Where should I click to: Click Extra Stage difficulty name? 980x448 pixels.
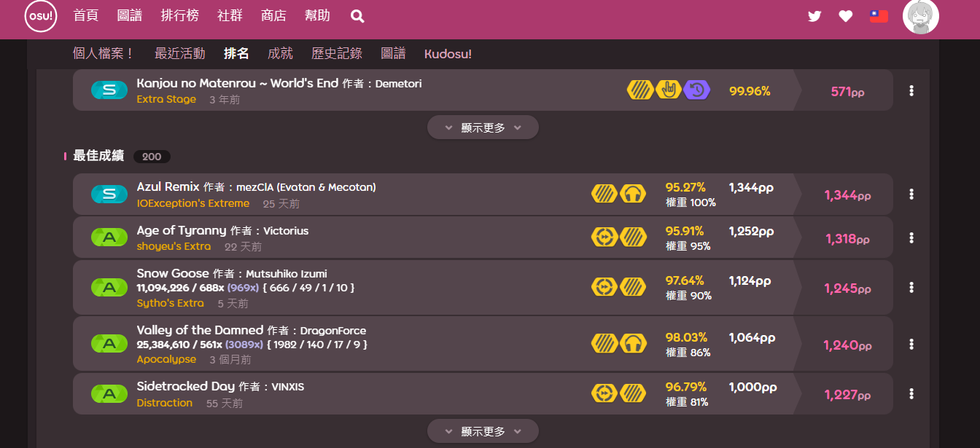166,99
